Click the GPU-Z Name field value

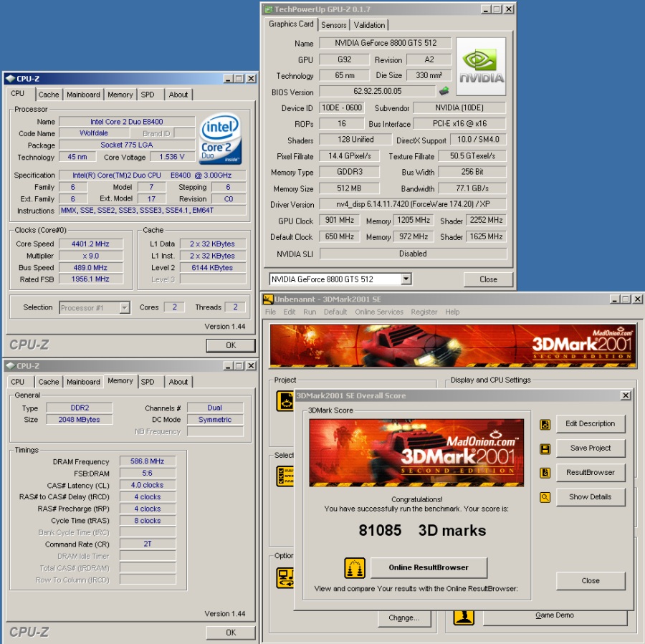point(385,43)
